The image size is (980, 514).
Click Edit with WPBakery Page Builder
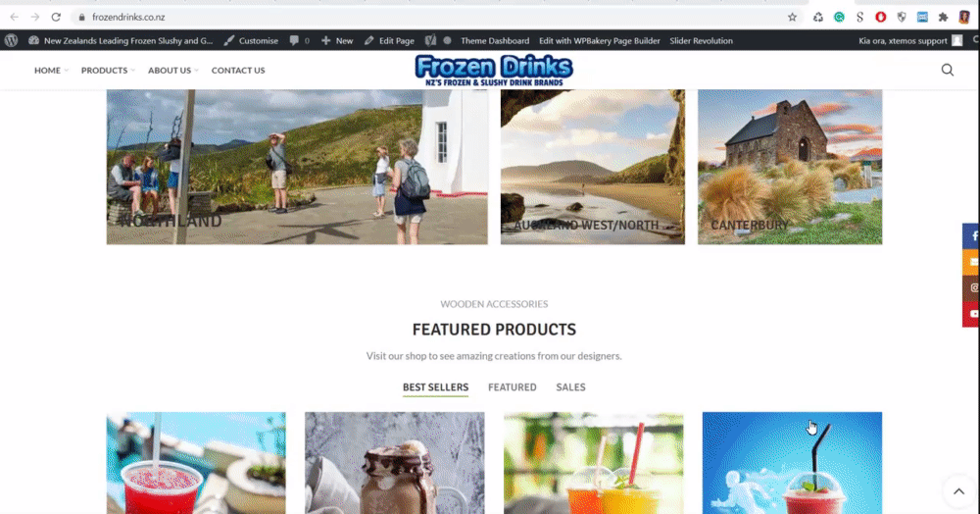pos(600,40)
